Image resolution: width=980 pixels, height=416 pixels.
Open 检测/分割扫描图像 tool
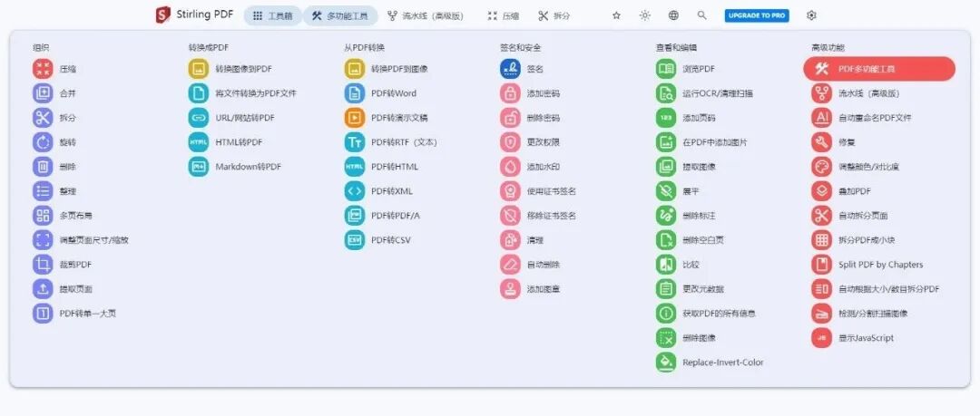coord(859,313)
